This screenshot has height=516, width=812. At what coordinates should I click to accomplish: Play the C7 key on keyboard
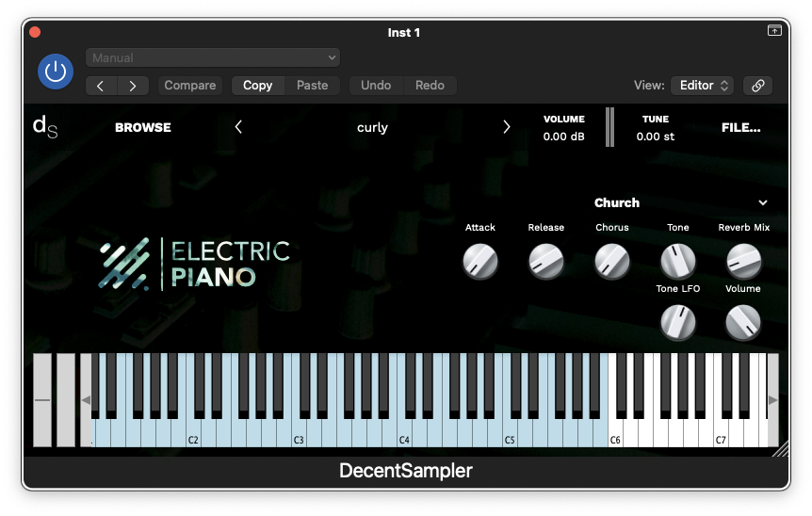pyautogui.click(x=721, y=434)
